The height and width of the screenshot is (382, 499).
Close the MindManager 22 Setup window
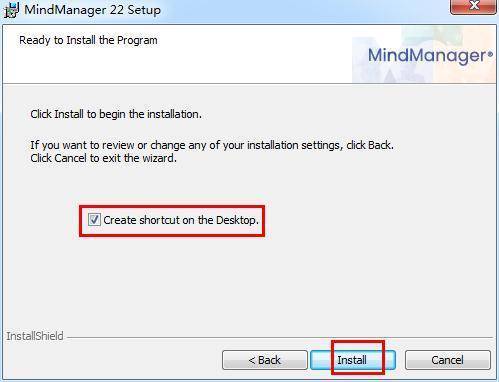pos(473,7)
